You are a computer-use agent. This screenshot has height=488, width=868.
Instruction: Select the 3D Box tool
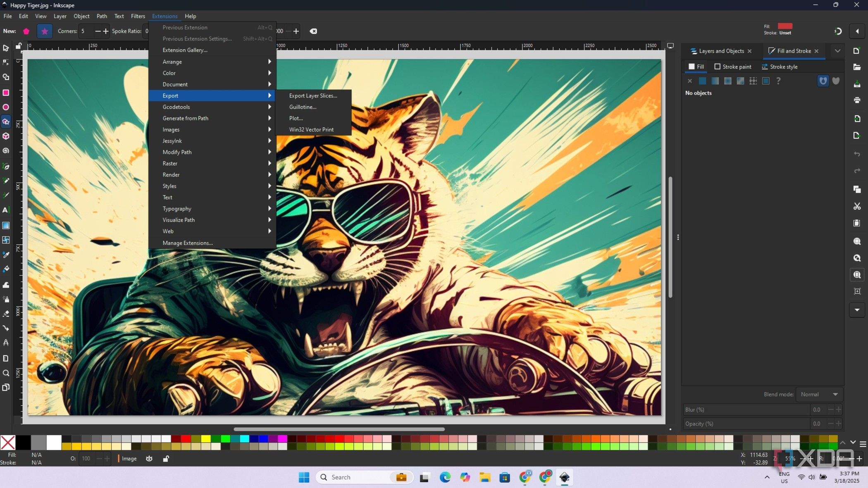click(x=6, y=136)
